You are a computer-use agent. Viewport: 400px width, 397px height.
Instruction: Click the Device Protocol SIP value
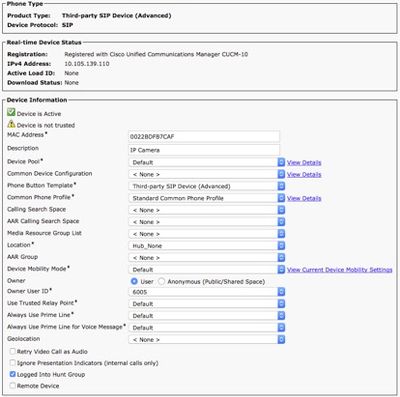tap(67, 25)
